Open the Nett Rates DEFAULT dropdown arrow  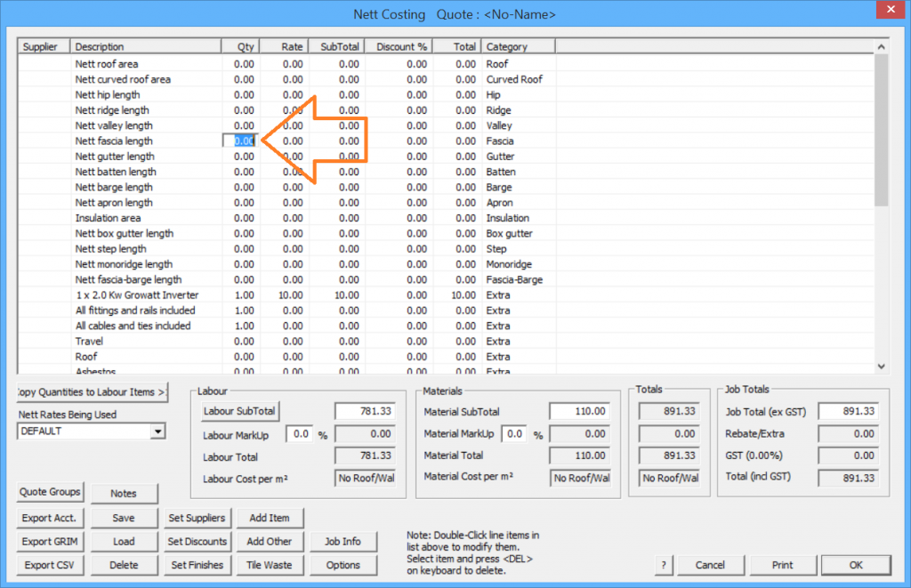[x=157, y=431]
